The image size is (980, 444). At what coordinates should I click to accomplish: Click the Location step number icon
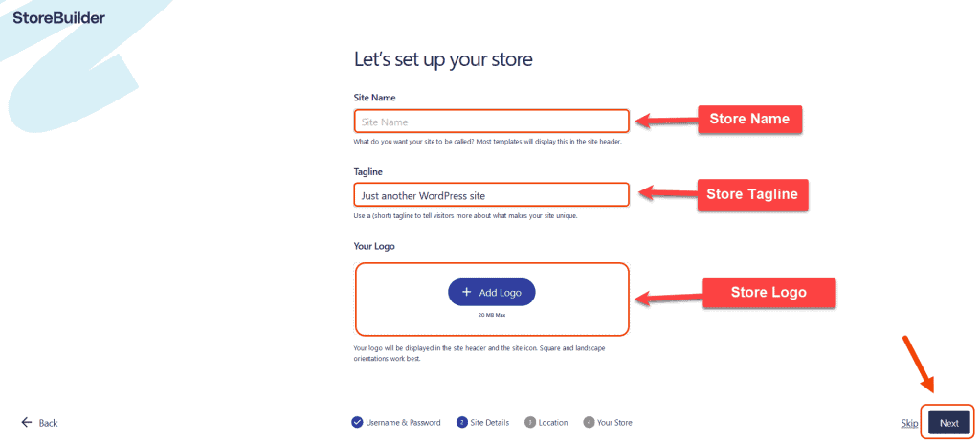click(x=530, y=422)
